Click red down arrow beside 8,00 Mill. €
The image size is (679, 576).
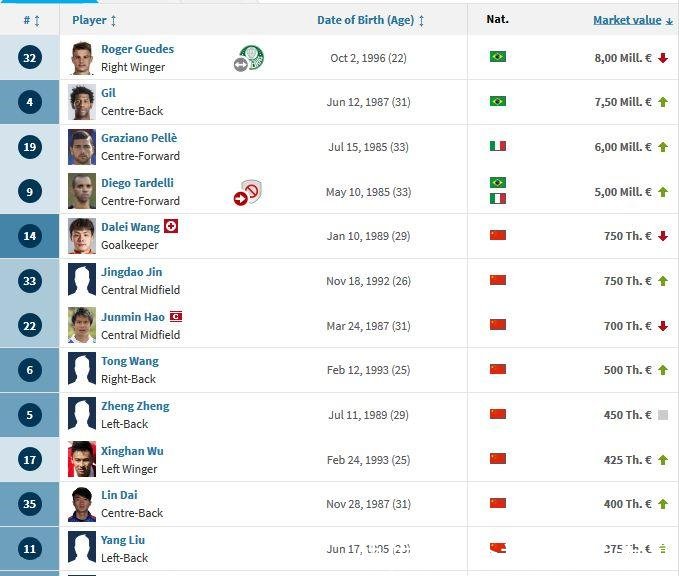coord(663,58)
